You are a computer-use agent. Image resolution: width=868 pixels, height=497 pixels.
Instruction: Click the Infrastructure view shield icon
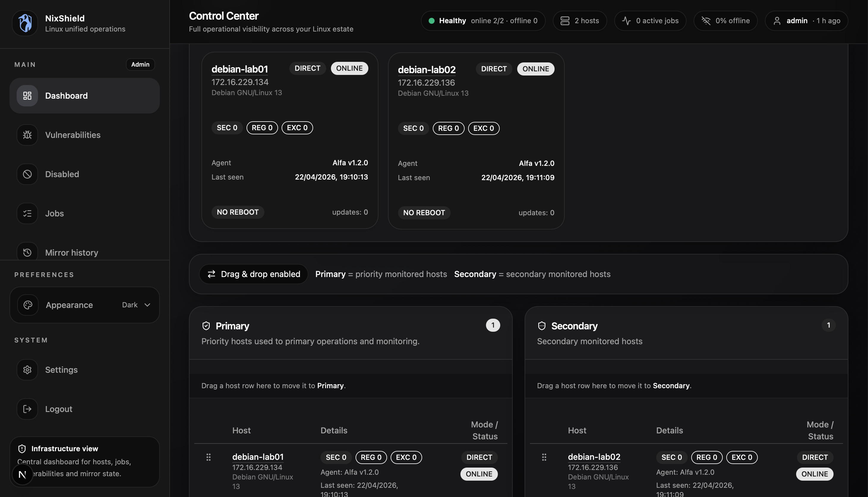point(22,449)
